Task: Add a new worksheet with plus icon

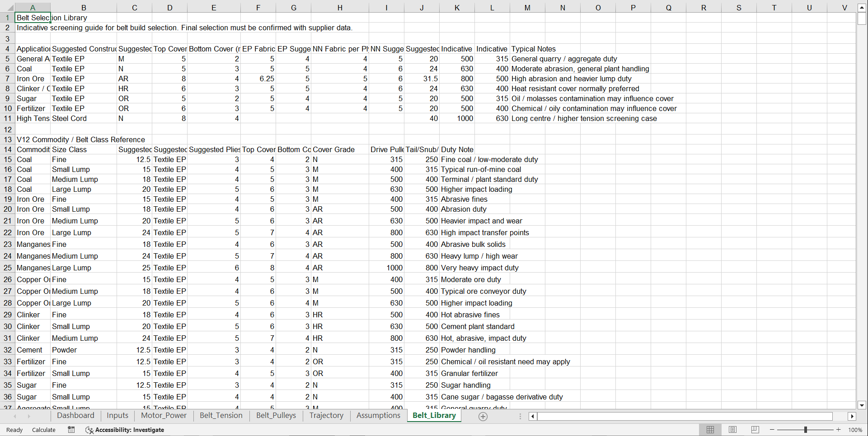Action: point(483,416)
